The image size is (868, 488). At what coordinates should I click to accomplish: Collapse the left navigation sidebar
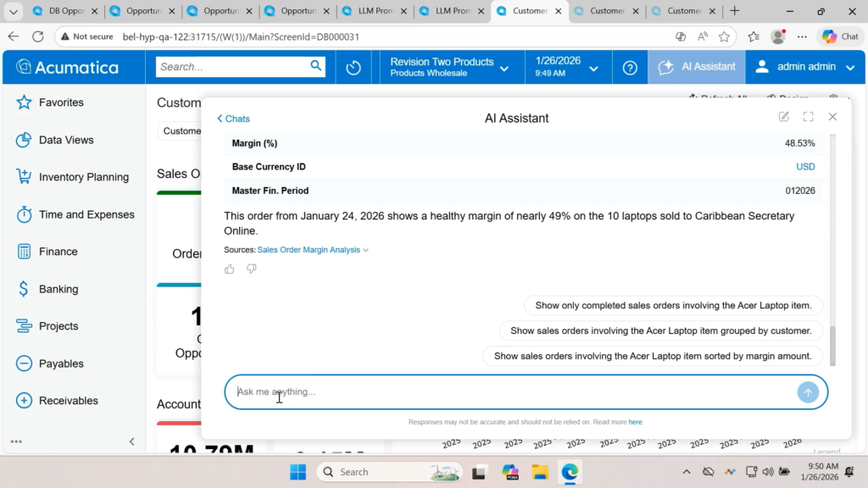(x=131, y=441)
